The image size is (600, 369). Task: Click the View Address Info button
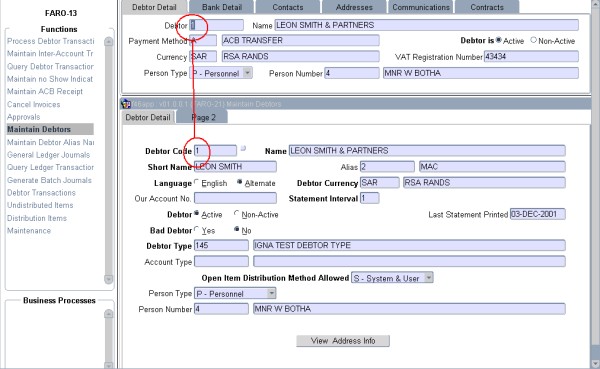[343, 341]
